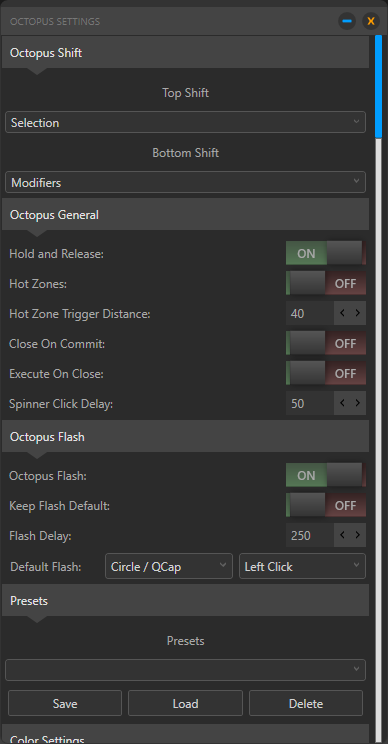Screen dimensions: 388x744
Task: Increase Hot Zone Trigger Distance value
Action: (x=358, y=313)
